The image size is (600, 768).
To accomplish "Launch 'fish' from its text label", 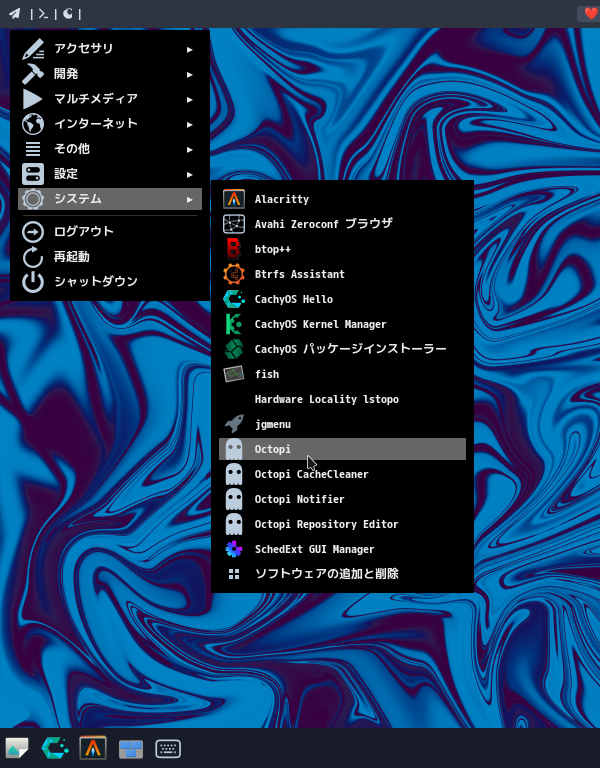I will click(266, 374).
